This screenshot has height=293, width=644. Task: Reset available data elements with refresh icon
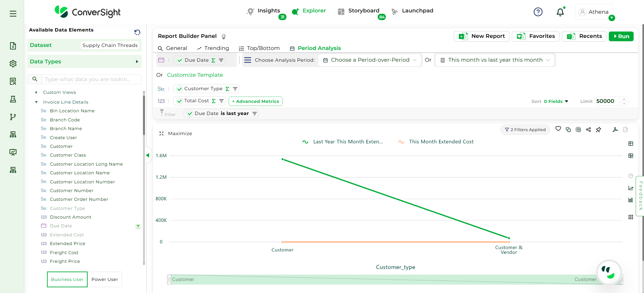click(x=137, y=32)
